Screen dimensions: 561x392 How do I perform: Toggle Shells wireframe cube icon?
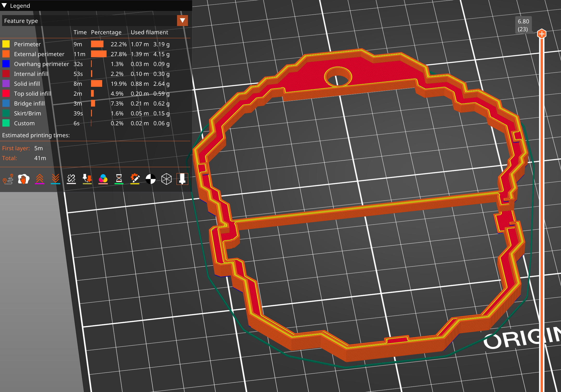pyautogui.click(x=166, y=179)
